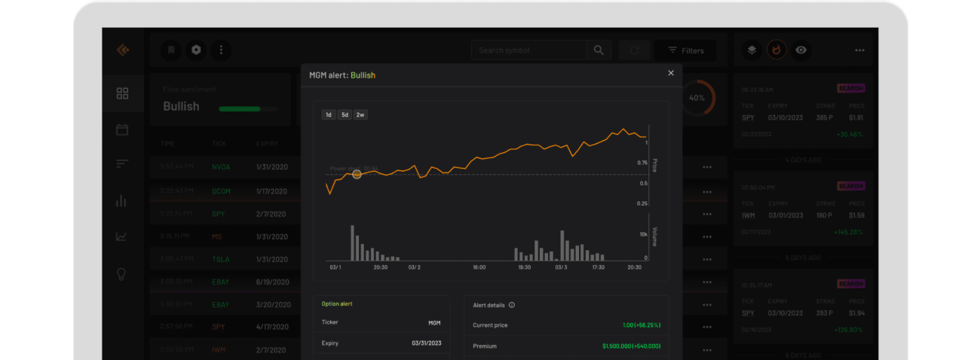
Task: Open the IWM 190 P bearish alert card
Action: point(802,209)
